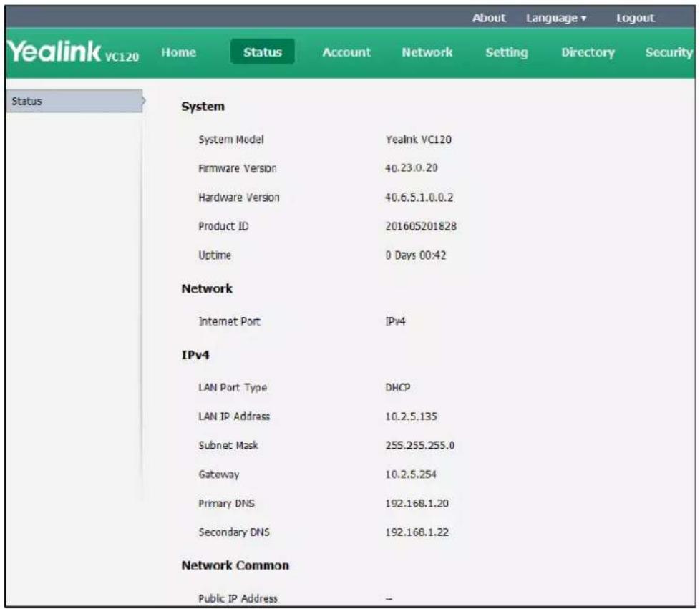Viewport: 700px width, 609px height.
Task: Click the Gateway label
Action: 219,474
